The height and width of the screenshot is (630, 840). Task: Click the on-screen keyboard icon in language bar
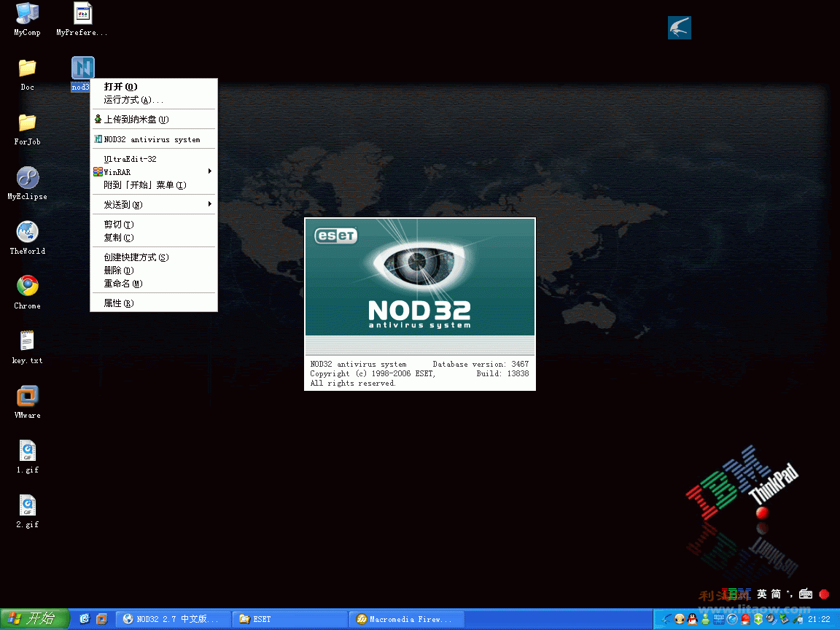[806, 594]
